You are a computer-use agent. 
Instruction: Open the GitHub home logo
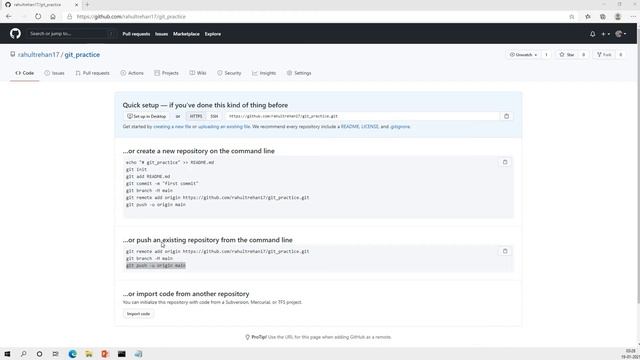pyautogui.click(x=15, y=33)
